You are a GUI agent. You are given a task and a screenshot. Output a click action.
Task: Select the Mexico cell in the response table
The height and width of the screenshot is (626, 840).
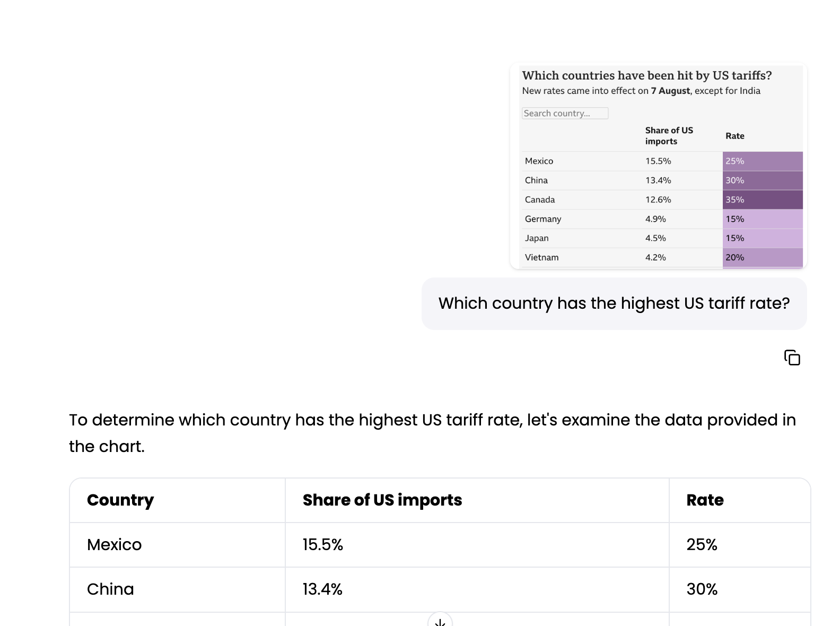pyautogui.click(x=177, y=545)
